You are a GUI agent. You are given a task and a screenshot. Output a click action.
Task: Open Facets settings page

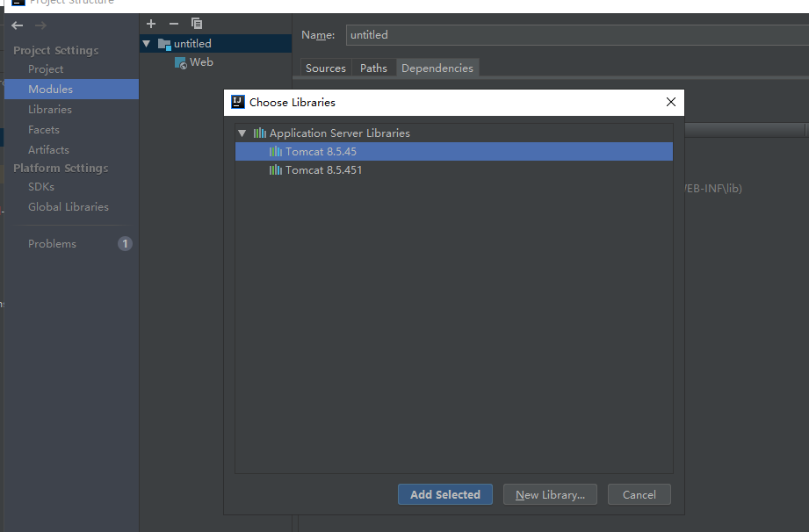pyautogui.click(x=71, y=129)
